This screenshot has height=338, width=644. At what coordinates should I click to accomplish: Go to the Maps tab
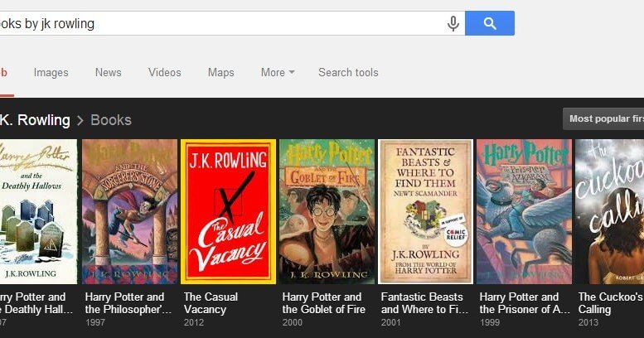click(x=220, y=73)
